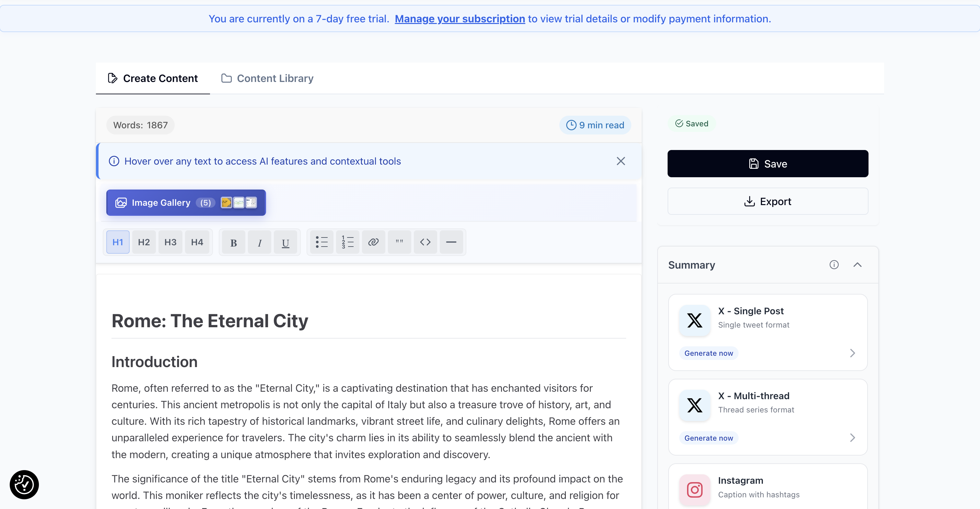
Task: Click the Saved status indicator
Action: click(692, 124)
